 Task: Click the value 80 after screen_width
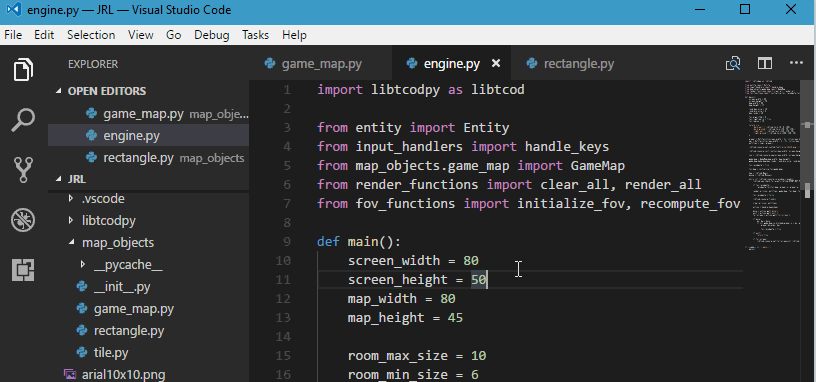pyautogui.click(x=470, y=260)
